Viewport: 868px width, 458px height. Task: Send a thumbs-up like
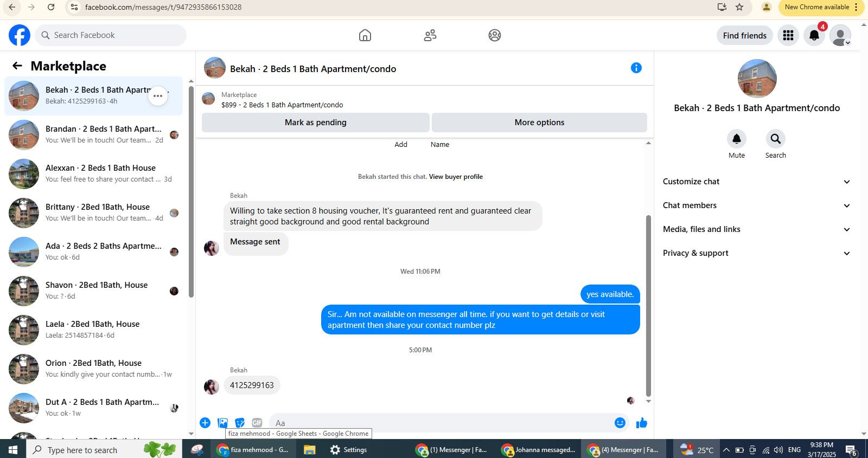(642, 423)
